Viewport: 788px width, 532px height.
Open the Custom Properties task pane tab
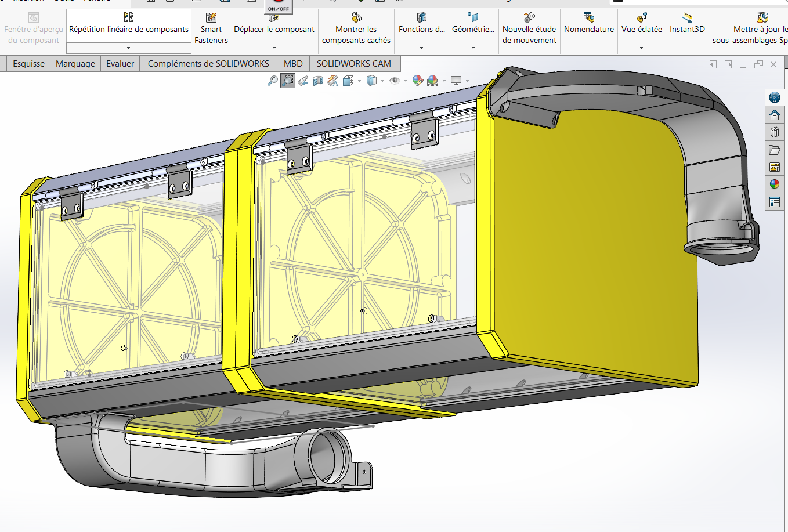pos(775,202)
